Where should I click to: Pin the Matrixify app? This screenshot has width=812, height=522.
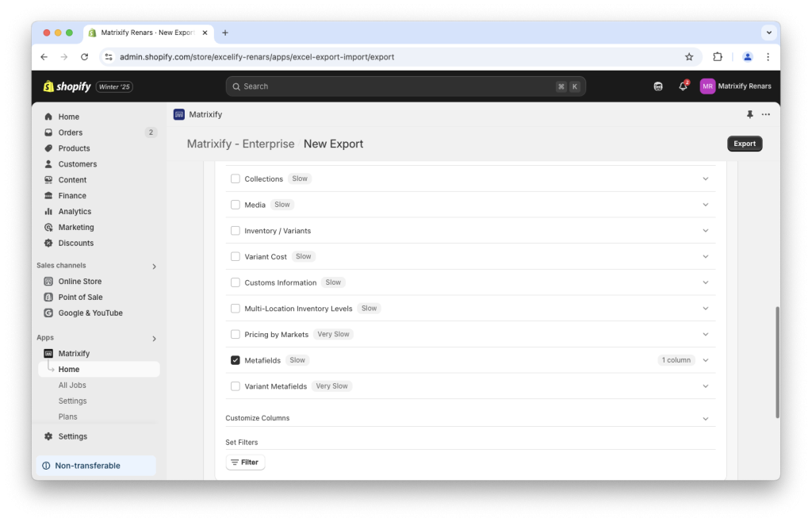tap(749, 114)
